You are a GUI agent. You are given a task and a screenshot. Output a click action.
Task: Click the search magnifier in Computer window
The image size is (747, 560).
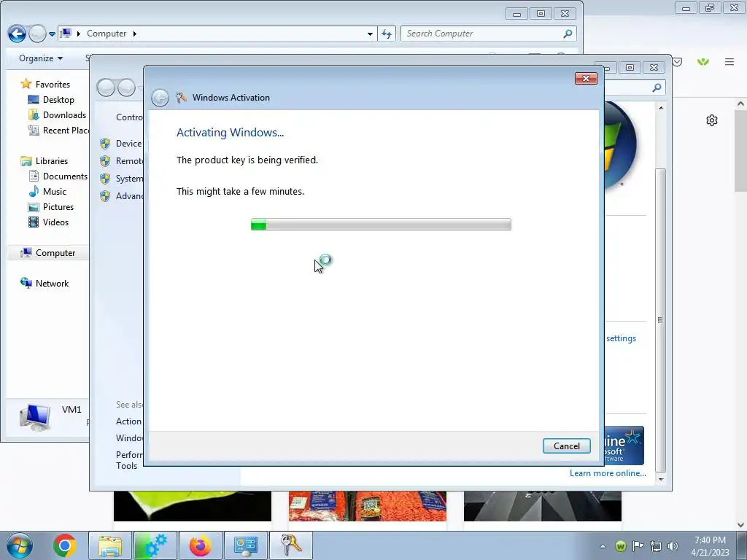[x=568, y=34]
